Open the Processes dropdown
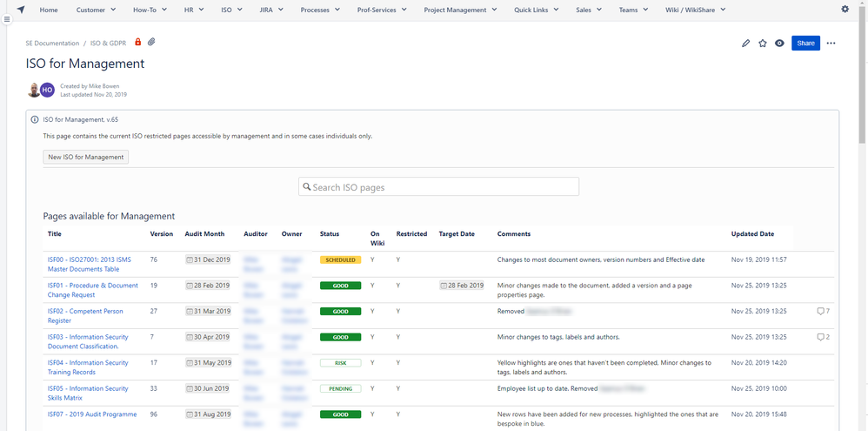 pyautogui.click(x=321, y=10)
